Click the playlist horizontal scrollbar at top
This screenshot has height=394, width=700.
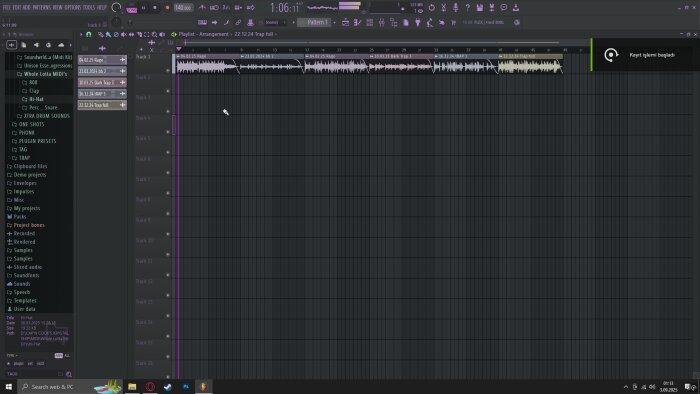point(372,42)
